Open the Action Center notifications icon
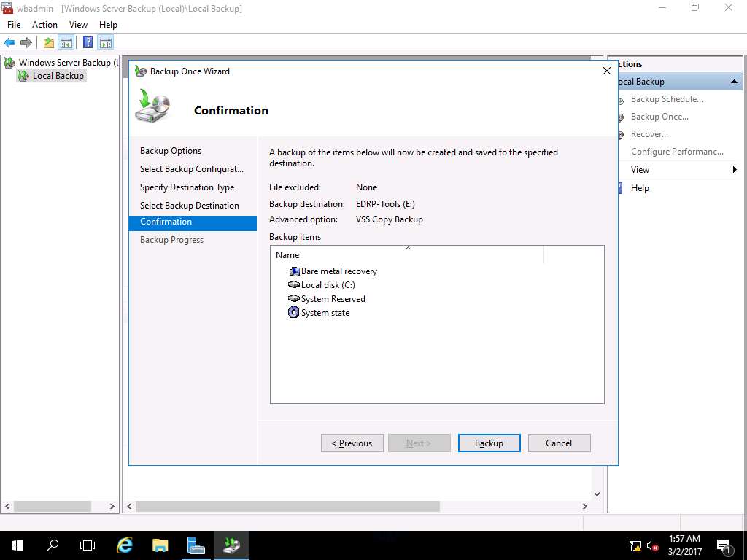The width and height of the screenshot is (747, 560). (x=724, y=546)
